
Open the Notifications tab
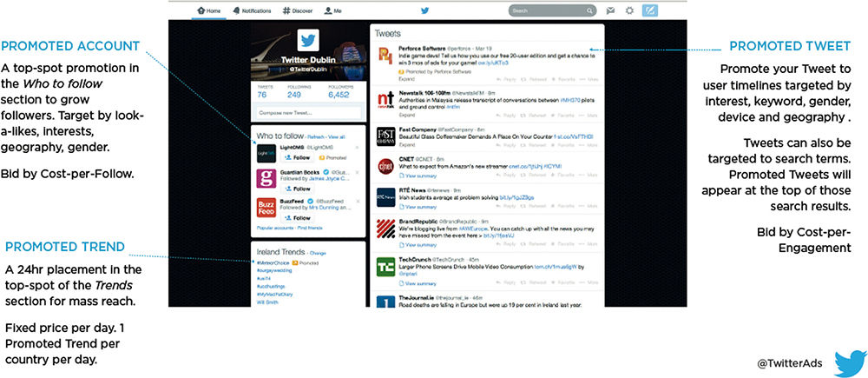[252, 10]
